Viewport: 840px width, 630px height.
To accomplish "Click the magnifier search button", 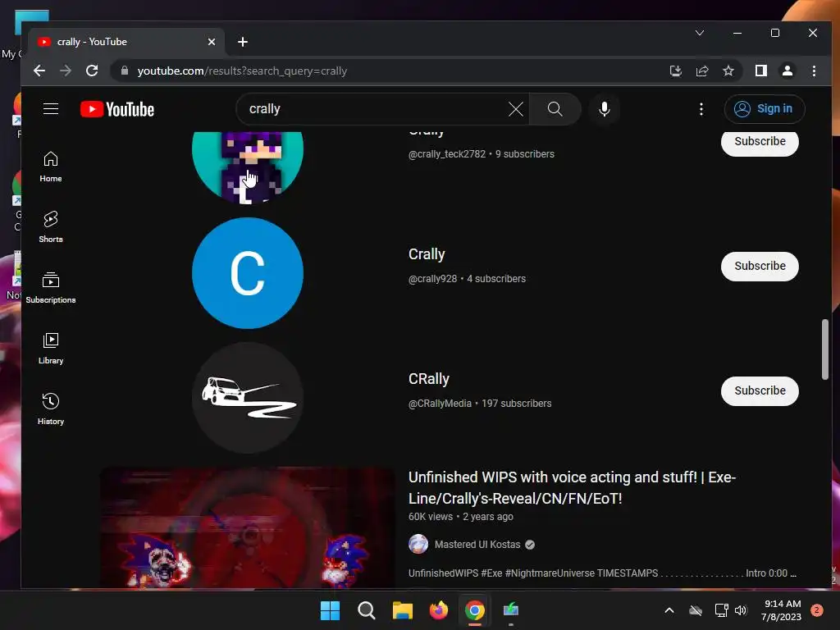I will coord(555,109).
